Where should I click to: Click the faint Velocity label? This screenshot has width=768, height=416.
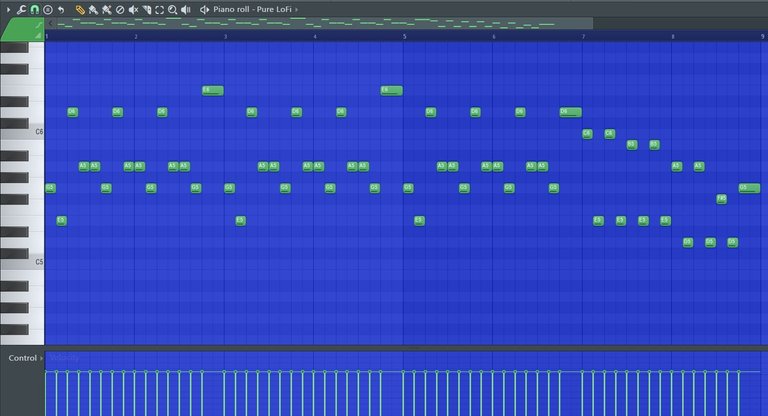[64, 358]
